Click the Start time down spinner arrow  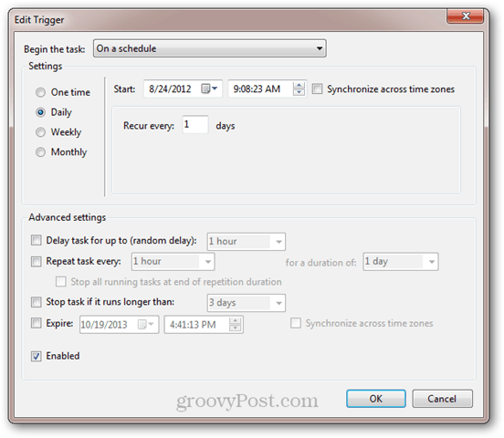pyautogui.click(x=299, y=92)
